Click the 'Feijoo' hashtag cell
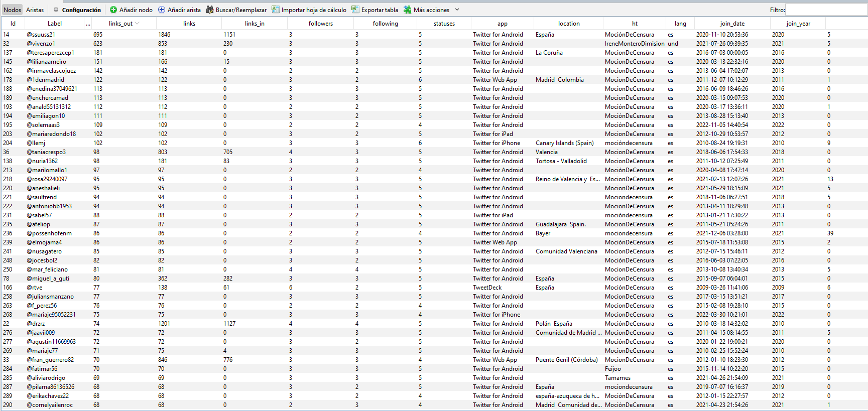This screenshot has width=868, height=411. tap(612, 369)
